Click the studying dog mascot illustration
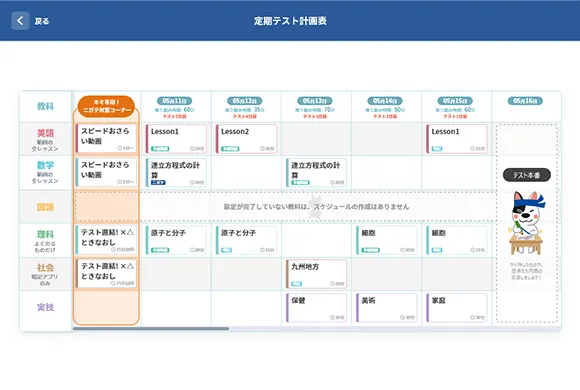 tap(526, 223)
